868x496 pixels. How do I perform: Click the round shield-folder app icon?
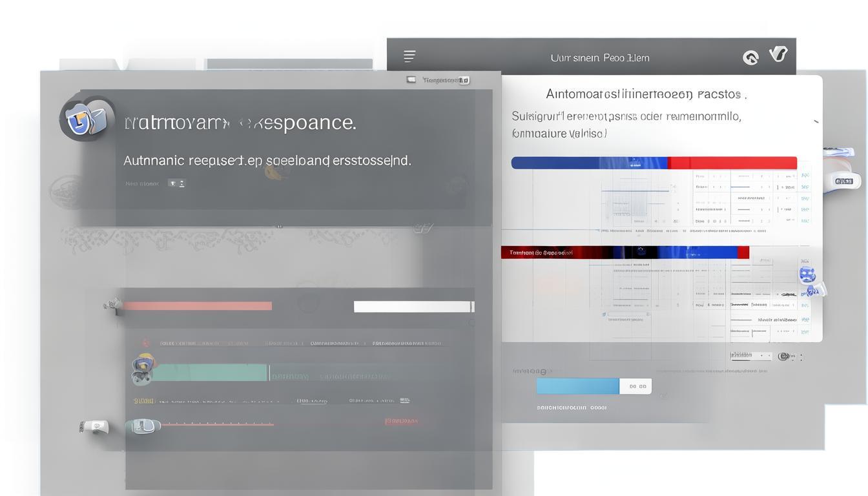pyautogui.click(x=87, y=119)
